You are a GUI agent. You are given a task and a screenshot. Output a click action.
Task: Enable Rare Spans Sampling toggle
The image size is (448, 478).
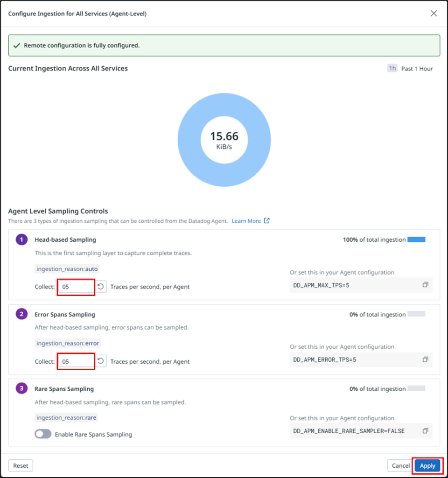click(43, 434)
